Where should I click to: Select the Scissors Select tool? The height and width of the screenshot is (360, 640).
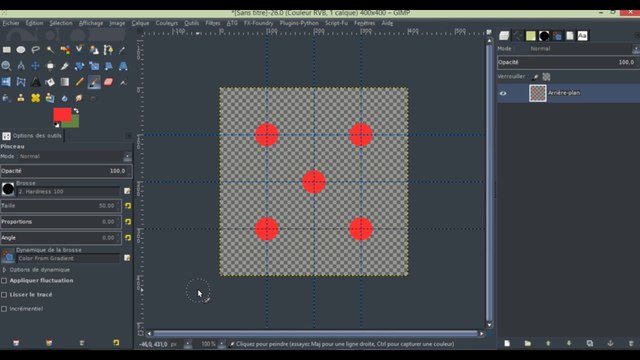click(x=79, y=50)
